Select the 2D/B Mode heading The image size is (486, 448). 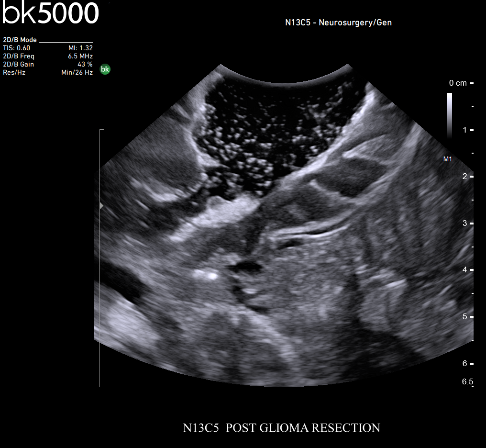point(20,40)
